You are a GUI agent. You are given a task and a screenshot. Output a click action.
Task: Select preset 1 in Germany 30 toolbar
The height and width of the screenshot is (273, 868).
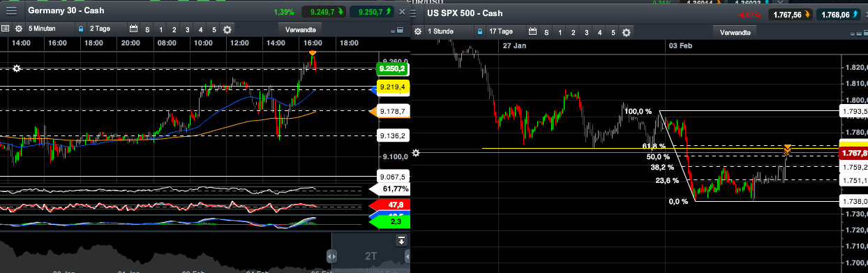click(x=160, y=30)
